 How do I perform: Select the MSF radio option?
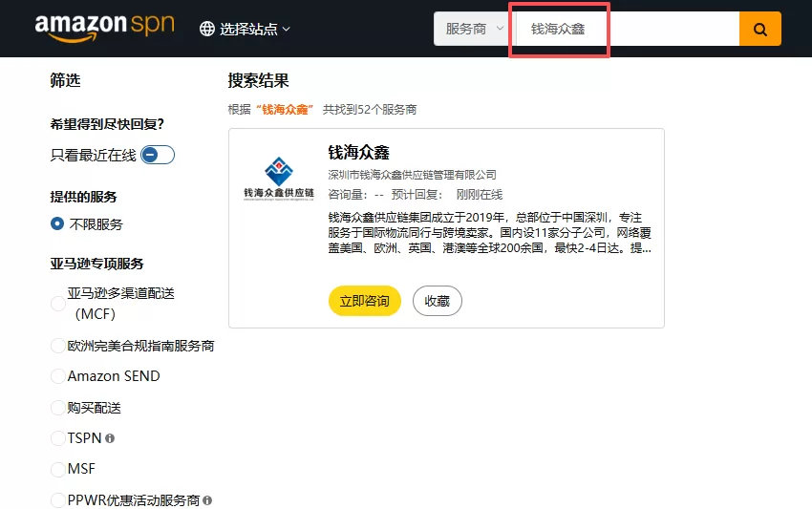coord(58,469)
